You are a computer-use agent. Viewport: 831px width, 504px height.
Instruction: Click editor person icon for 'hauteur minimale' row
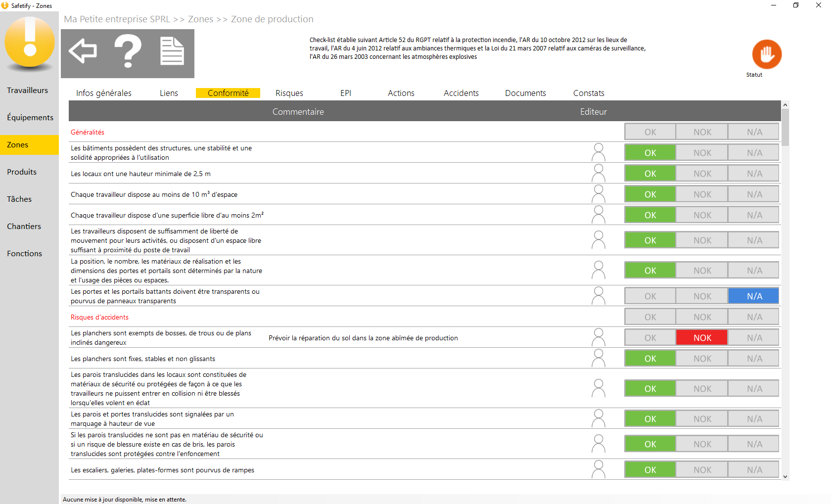tap(599, 173)
